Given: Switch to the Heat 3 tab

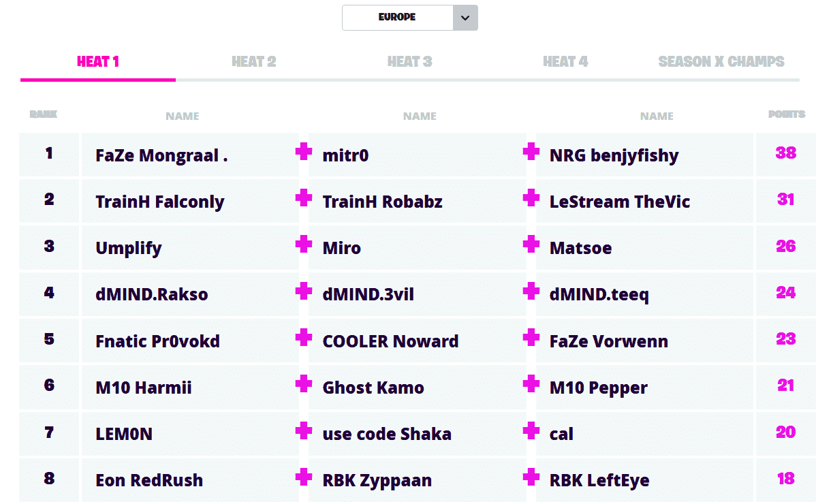Looking at the screenshot, I should [409, 62].
